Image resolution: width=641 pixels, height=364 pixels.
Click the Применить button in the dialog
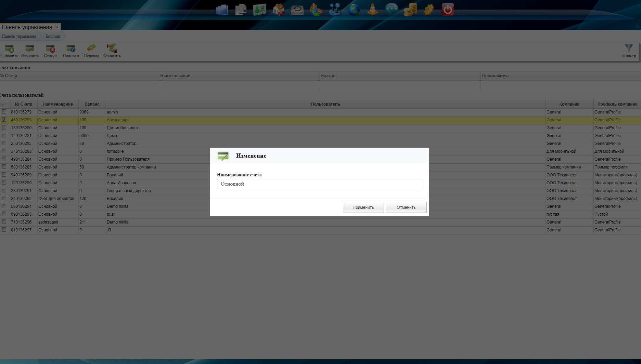[363, 207]
